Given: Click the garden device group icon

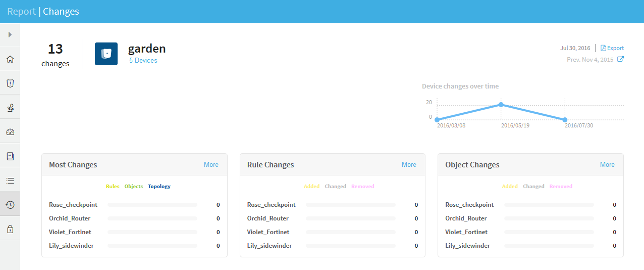Looking at the screenshot, I should tap(106, 54).
